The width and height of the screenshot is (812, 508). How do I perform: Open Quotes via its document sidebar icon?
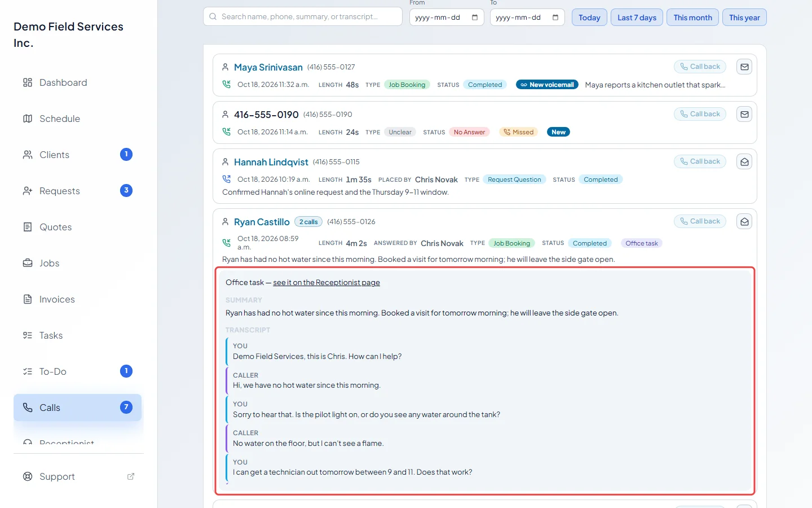pyautogui.click(x=28, y=227)
